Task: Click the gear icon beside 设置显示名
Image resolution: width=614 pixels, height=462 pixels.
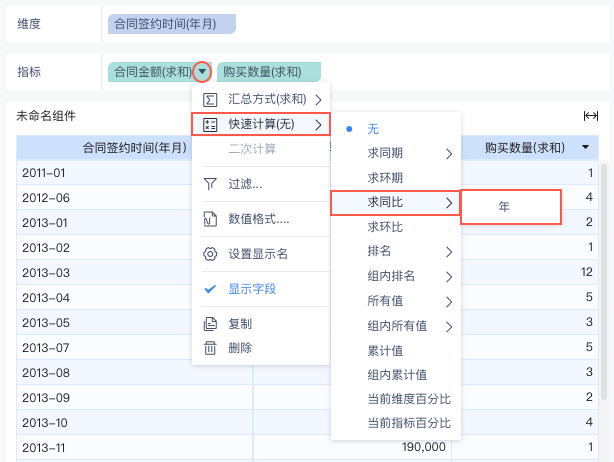Action: tap(210, 254)
